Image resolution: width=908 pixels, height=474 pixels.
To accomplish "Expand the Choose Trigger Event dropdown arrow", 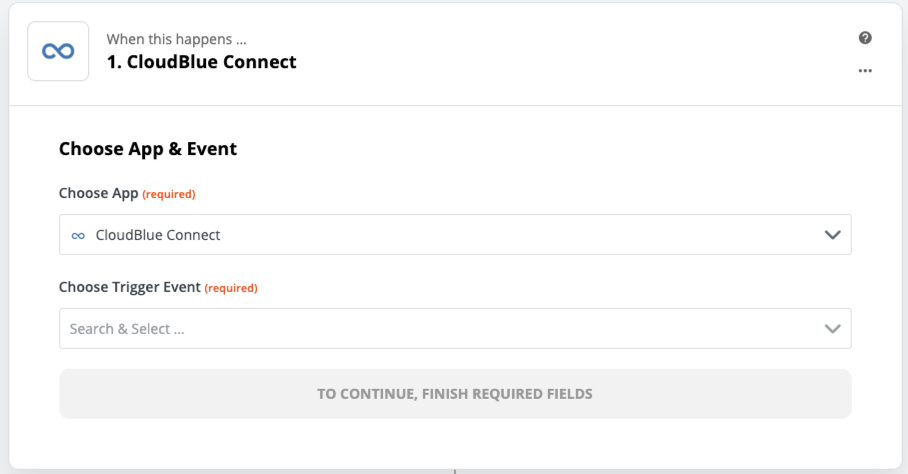I will point(832,329).
